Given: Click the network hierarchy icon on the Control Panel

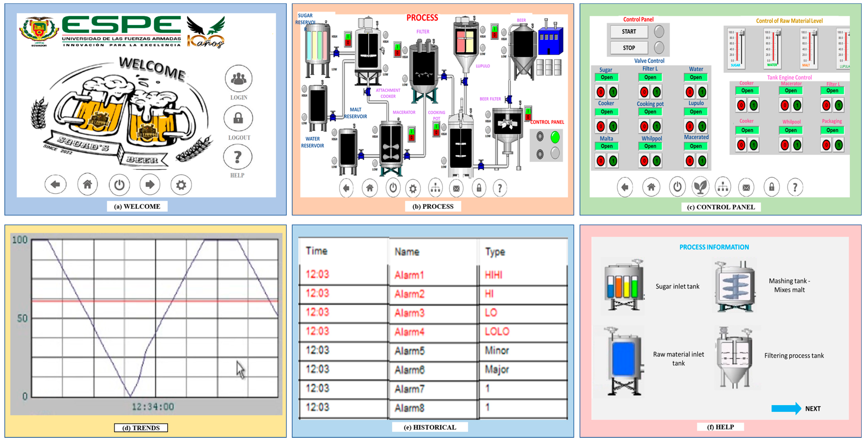Looking at the screenshot, I should 723,186.
